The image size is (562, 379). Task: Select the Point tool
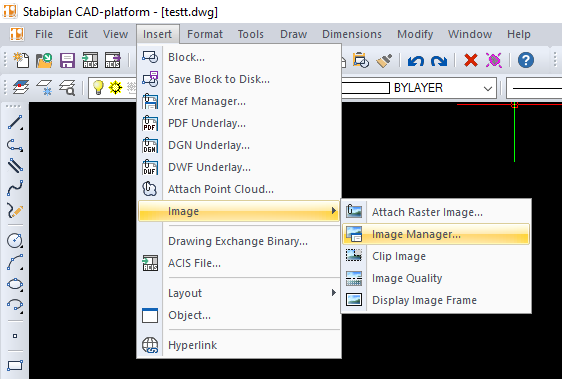[x=15, y=336]
